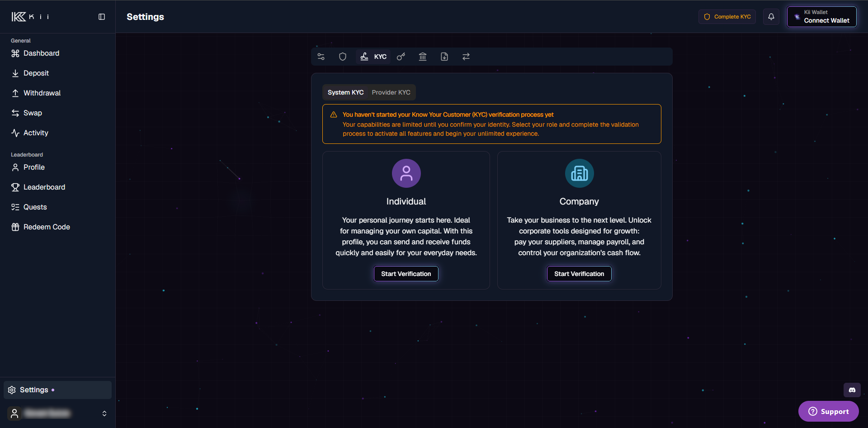Go to the Deposit page
The height and width of the screenshot is (428, 868).
(57, 73)
